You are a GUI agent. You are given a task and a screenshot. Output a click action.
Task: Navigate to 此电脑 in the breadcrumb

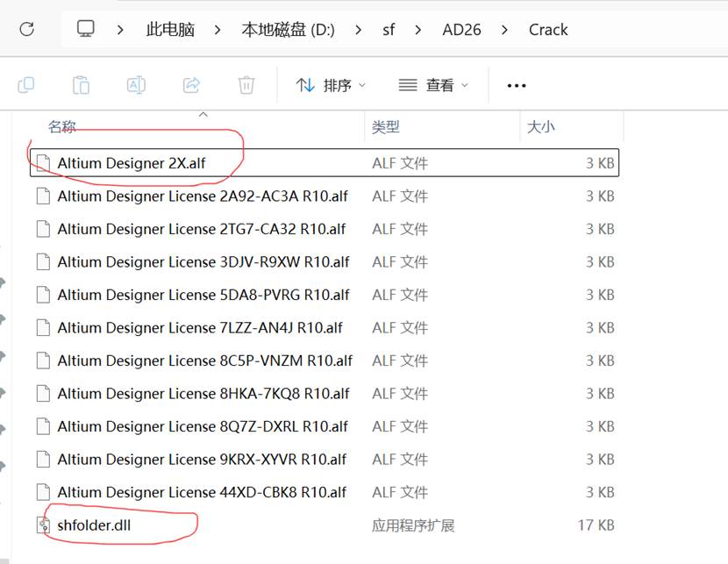point(170,30)
